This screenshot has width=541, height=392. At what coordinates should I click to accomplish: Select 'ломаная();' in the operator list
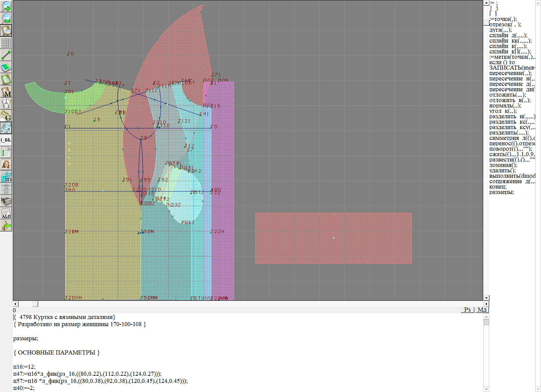click(503, 165)
